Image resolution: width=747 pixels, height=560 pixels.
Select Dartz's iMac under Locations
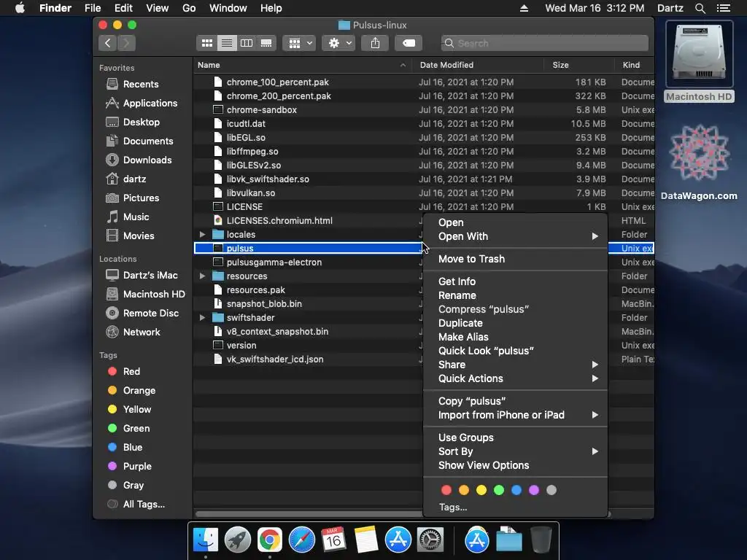[142, 275]
